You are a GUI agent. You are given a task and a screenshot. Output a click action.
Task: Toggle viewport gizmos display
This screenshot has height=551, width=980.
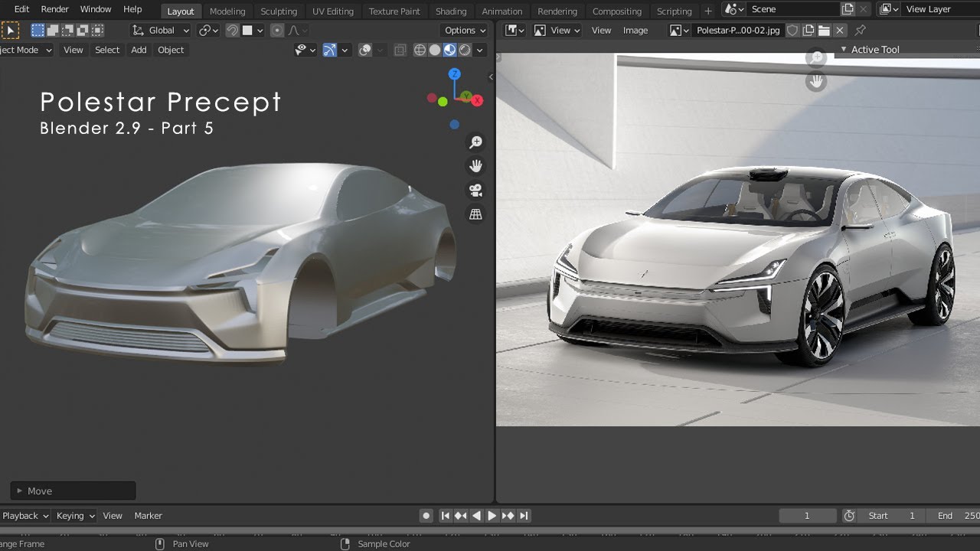(x=330, y=50)
